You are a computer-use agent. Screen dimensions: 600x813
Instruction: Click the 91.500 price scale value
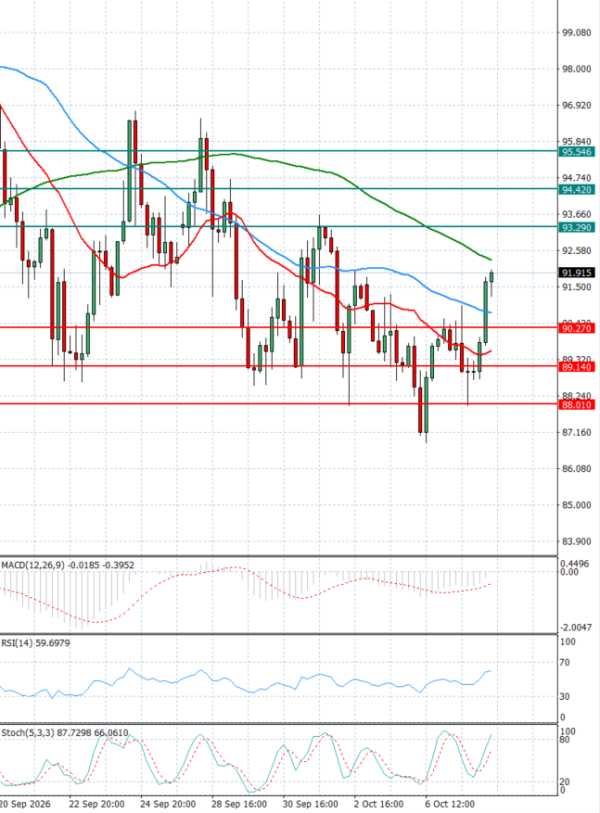tap(577, 287)
